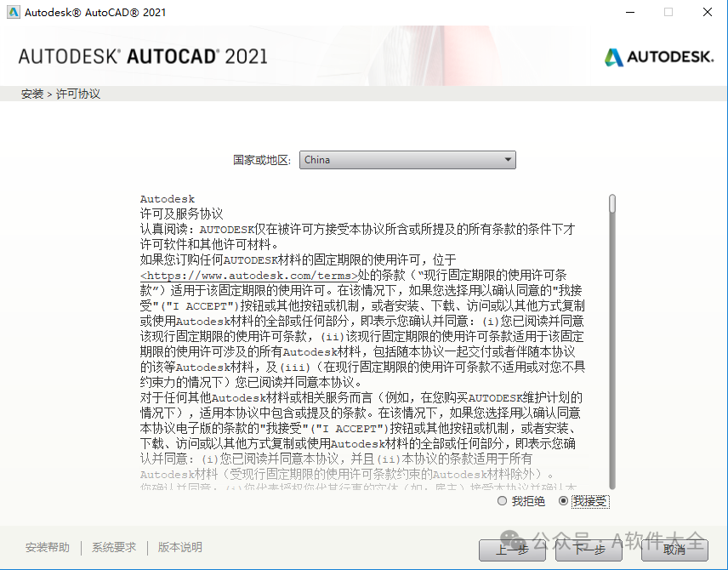Click the AutoCAD icon in the title bar

(x=14, y=12)
